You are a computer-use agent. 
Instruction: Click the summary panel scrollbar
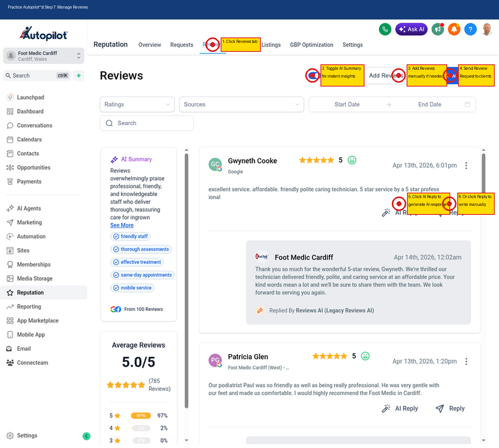[x=186, y=281]
